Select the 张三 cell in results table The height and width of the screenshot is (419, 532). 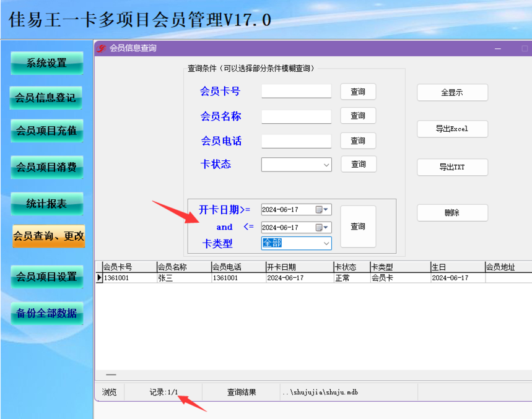[x=184, y=278]
